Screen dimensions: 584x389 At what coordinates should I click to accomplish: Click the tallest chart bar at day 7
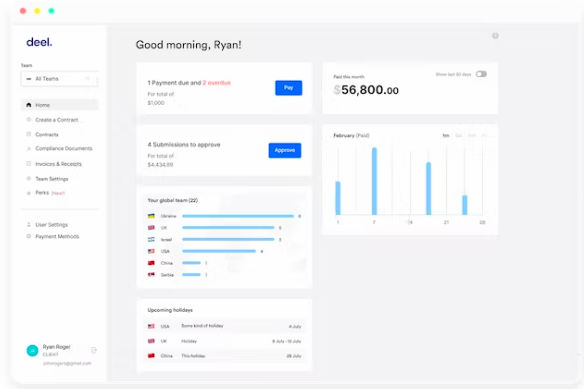pos(374,181)
